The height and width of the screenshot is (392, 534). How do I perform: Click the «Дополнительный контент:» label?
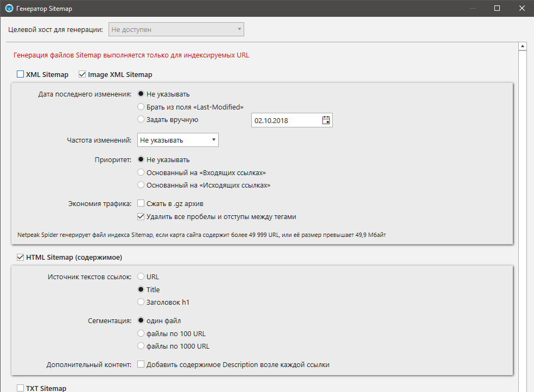[89, 365]
